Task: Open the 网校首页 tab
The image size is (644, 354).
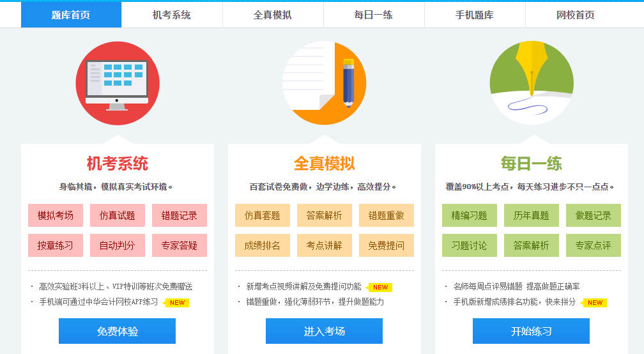Action: 576,15
